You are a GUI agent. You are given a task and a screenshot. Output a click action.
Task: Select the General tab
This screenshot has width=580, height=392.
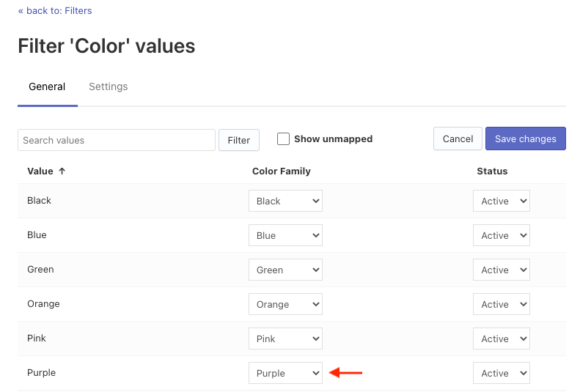(47, 86)
